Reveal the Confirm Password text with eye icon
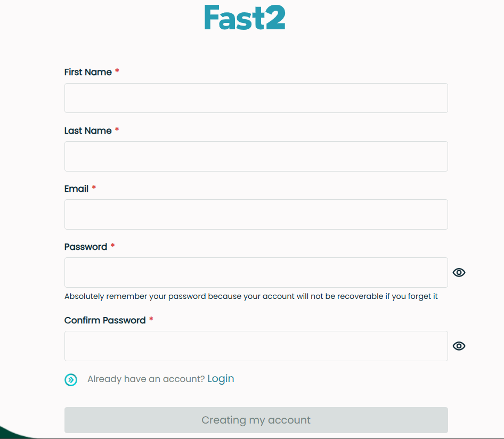The image size is (504, 439). click(459, 346)
